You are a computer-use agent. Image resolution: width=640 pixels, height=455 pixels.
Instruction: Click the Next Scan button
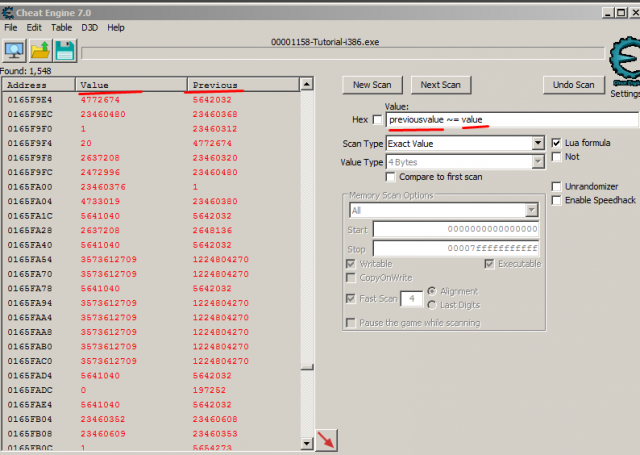pos(439,85)
